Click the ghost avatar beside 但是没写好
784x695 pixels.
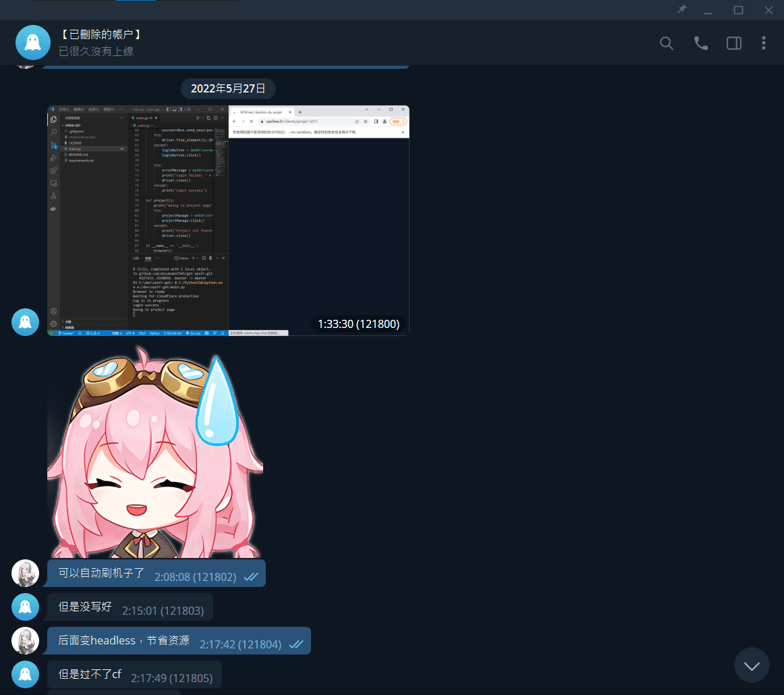(x=26, y=607)
